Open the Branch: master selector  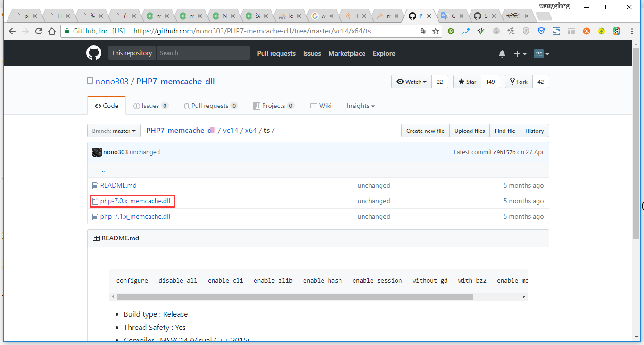pyautogui.click(x=114, y=131)
